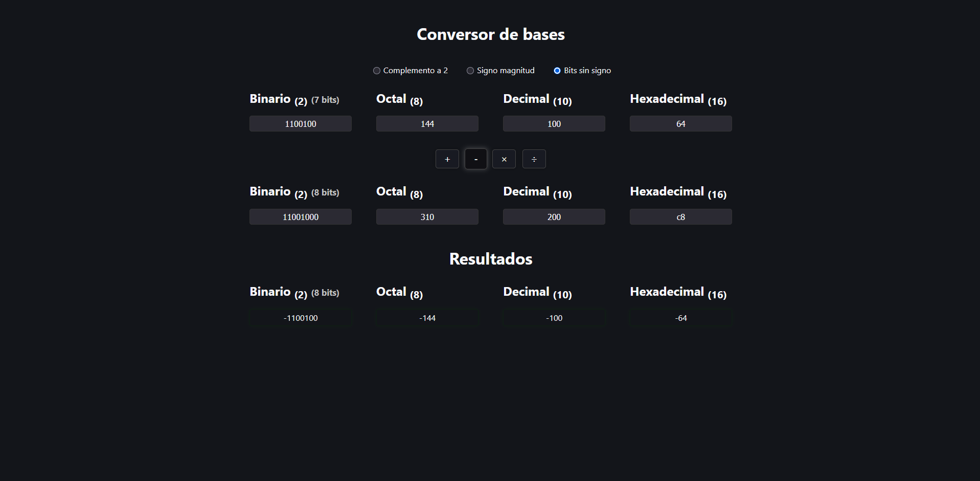Select the multiplication (×) operation
980x481 pixels.
click(504, 159)
